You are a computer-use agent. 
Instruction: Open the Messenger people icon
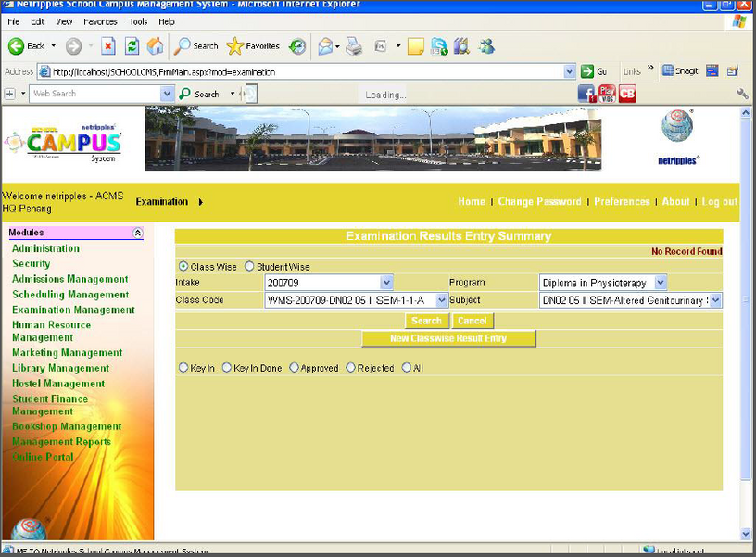point(486,46)
